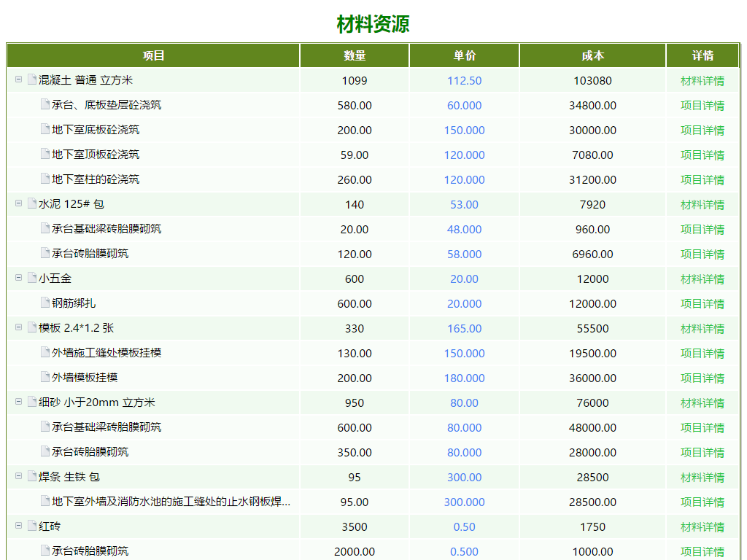
Task: Select tree row 钢筋绑扎
Action: [x=74, y=303]
